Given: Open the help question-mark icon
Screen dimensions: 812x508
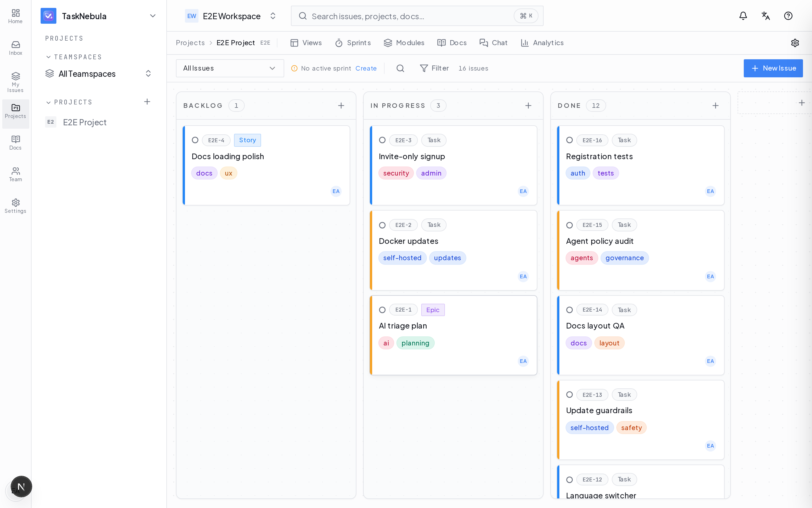Looking at the screenshot, I should 788,16.
